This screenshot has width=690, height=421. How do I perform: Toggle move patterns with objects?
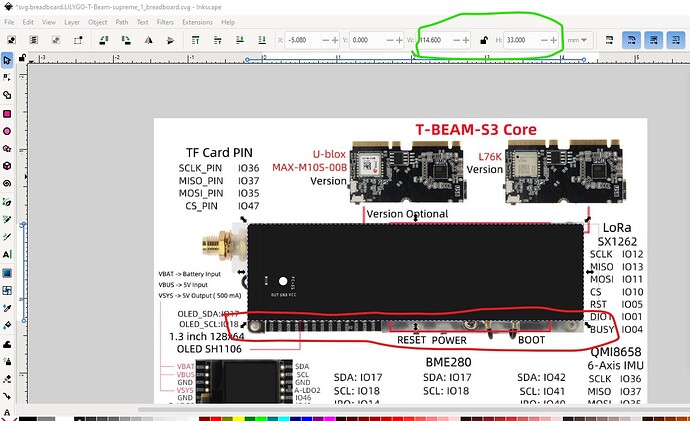coord(676,40)
